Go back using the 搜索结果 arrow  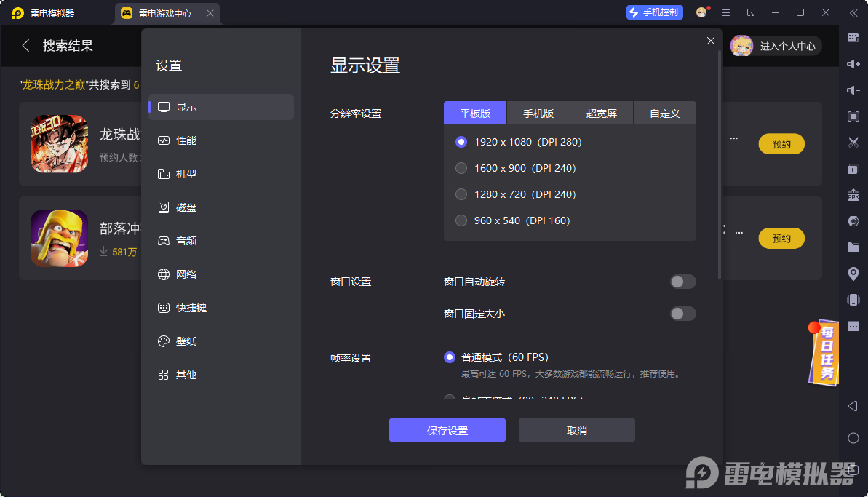point(25,45)
